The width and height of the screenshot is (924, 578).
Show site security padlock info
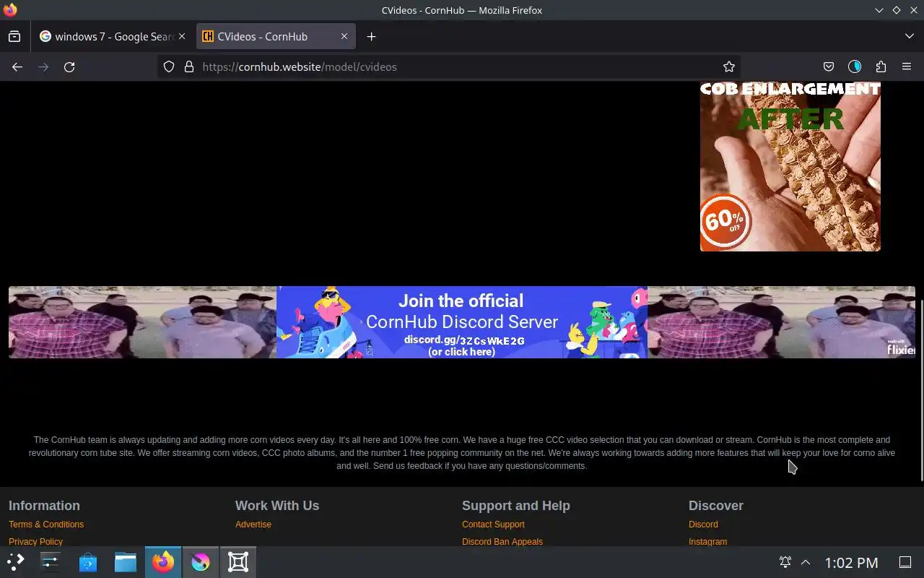pos(189,66)
